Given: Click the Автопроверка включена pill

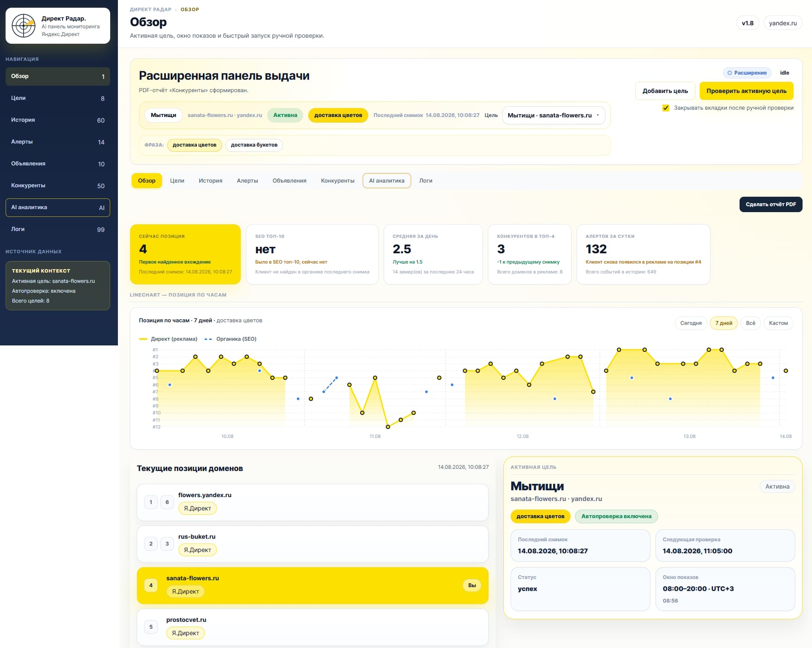Looking at the screenshot, I should (x=616, y=516).
